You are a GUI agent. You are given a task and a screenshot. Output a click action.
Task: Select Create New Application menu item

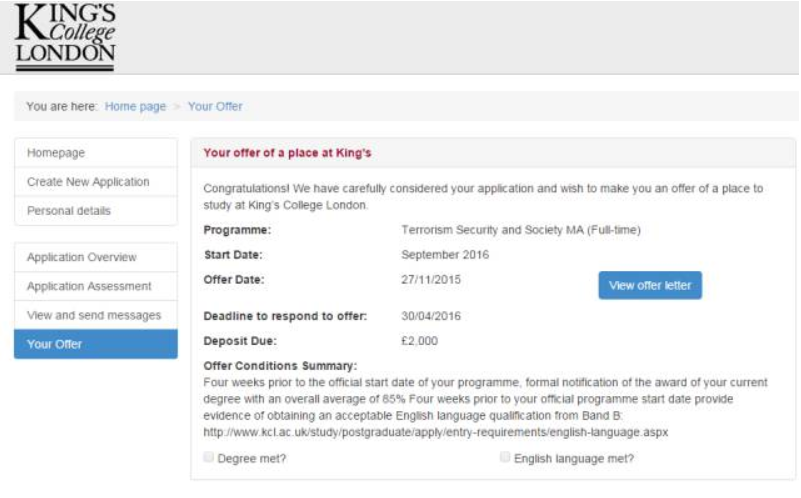88,182
